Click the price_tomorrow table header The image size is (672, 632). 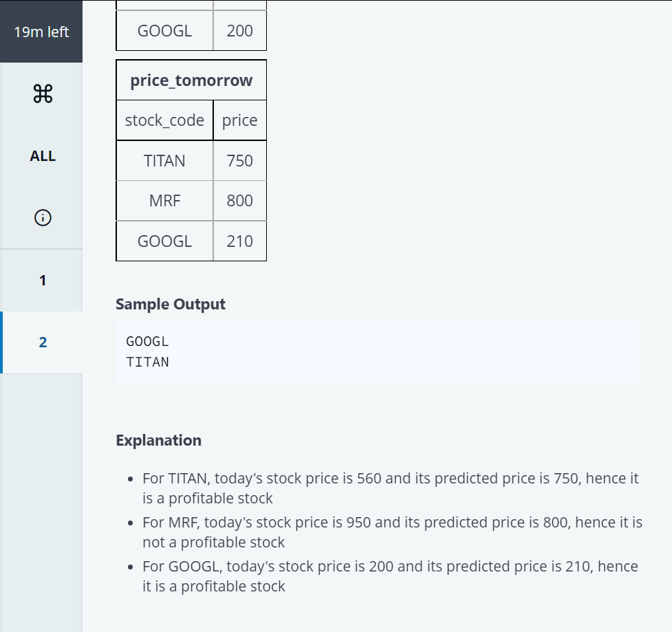click(x=191, y=80)
